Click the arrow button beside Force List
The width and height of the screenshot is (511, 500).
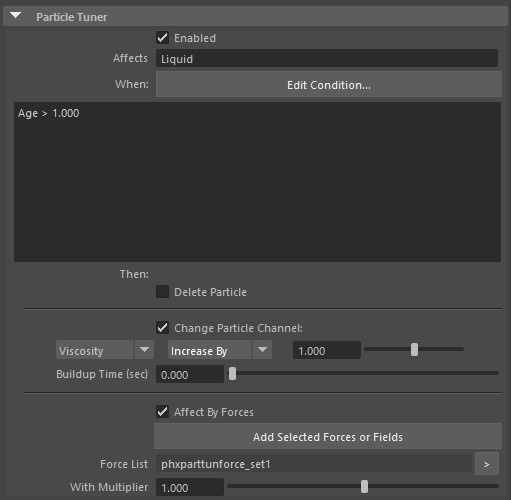487,464
